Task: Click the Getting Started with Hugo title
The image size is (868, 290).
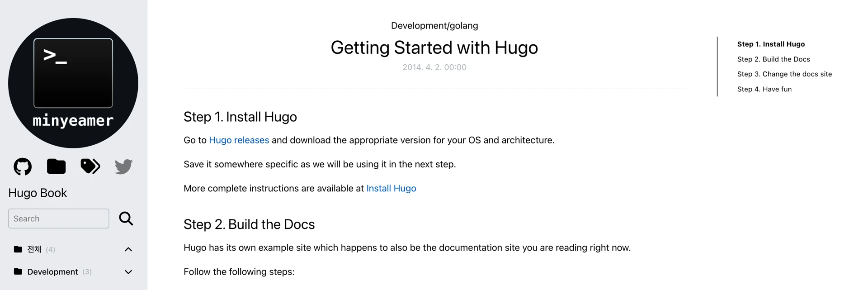Action: coord(434,48)
